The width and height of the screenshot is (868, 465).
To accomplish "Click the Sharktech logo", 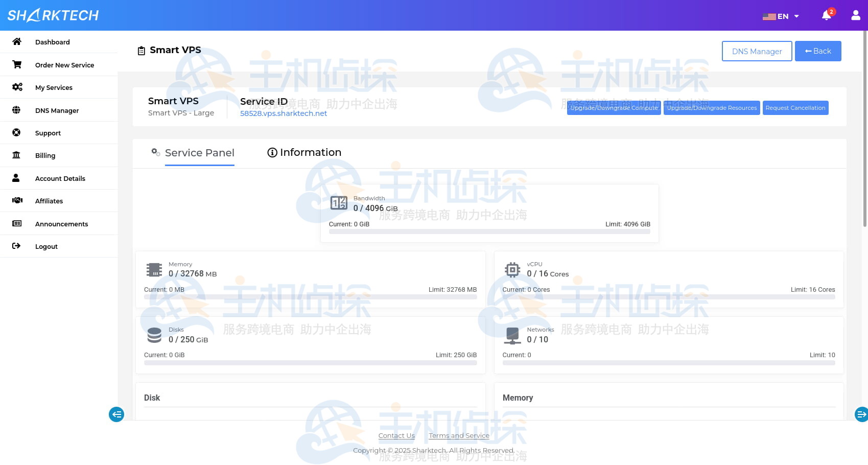I will [x=53, y=15].
